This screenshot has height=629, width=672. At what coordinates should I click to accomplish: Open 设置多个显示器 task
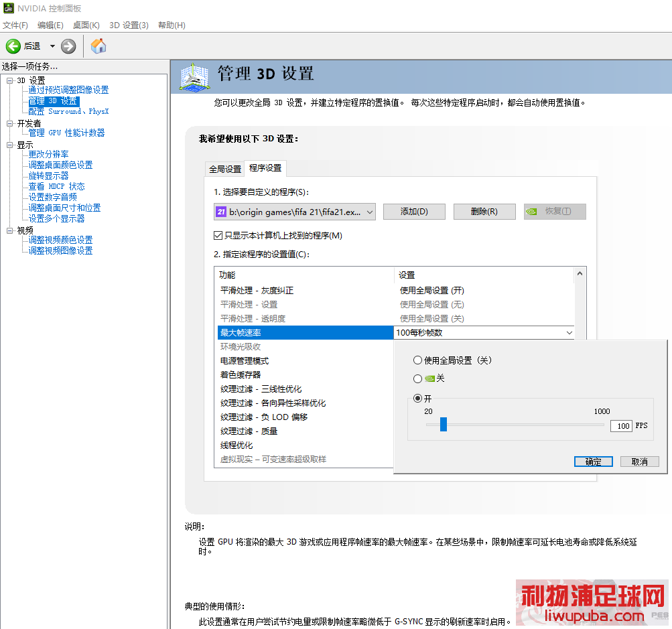point(56,218)
